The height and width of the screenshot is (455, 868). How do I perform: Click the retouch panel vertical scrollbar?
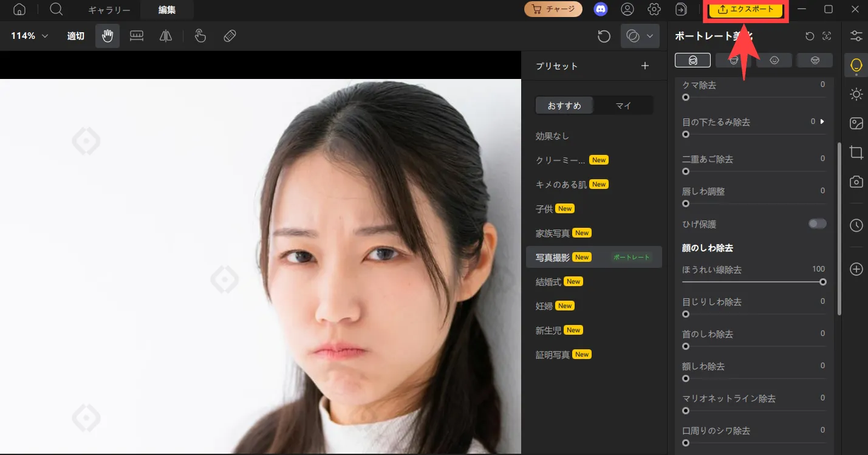click(839, 229)
